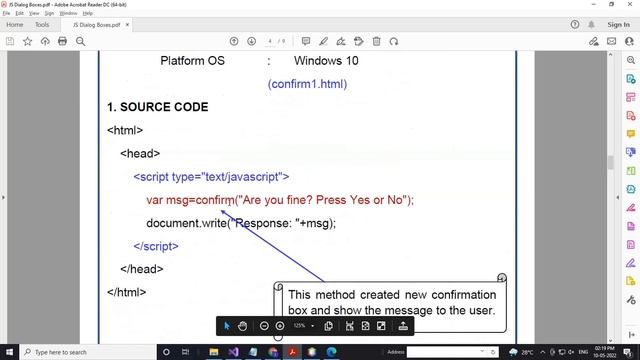Add a comment with the sticky note tool
Image resolution: width=640 pixels, height=360 pixels.
(306, 41)
